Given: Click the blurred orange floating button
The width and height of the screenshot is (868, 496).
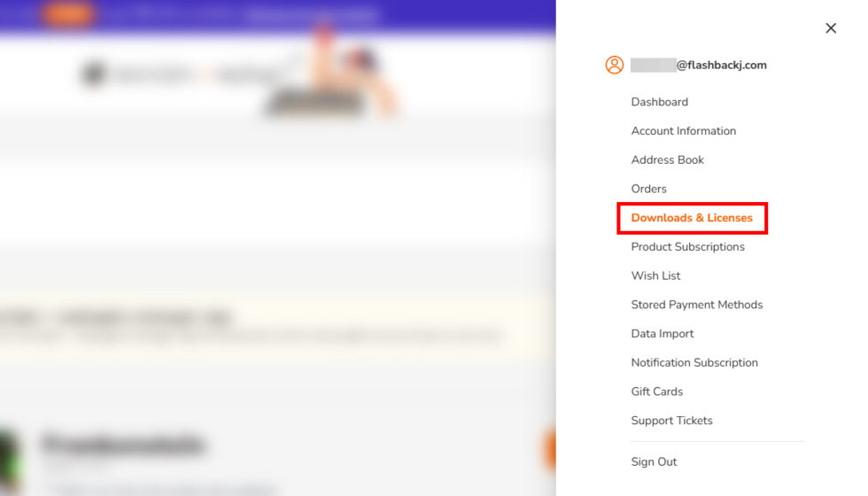Looking at the screenshot, I should coord(549,450).
